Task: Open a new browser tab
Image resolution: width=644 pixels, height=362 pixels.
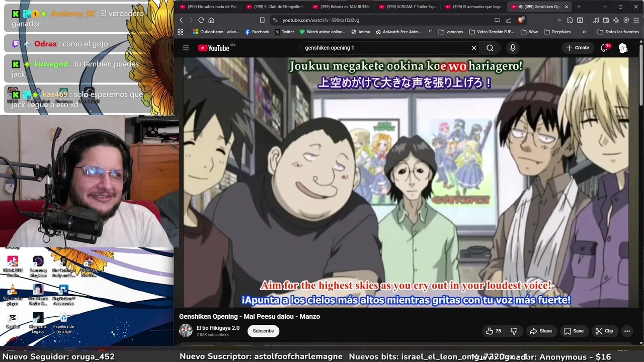Action: tap(579, 7)
